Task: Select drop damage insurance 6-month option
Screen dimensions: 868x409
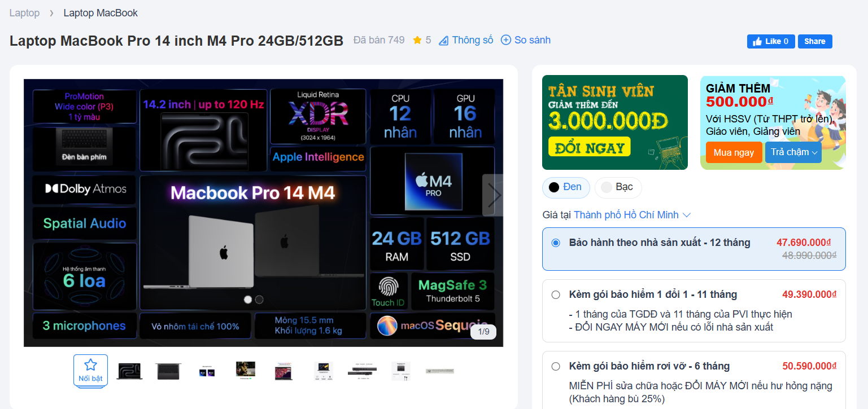Action: [556, 366]
